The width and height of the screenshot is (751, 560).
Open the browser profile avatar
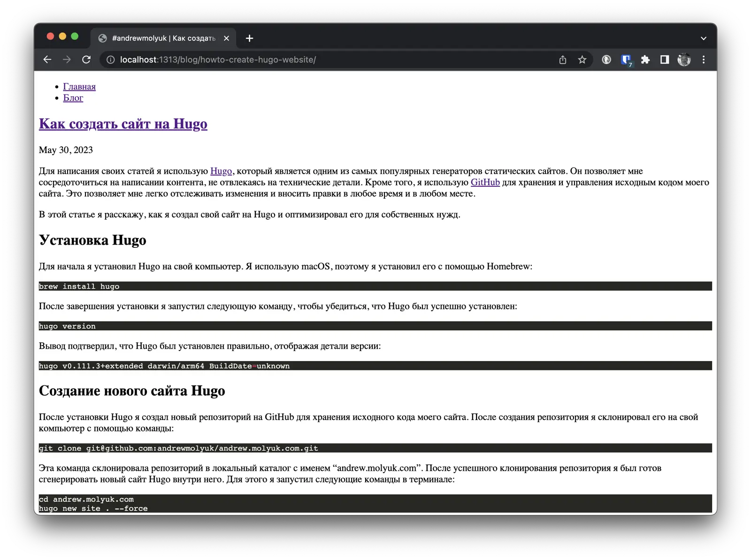click(684, 60)
